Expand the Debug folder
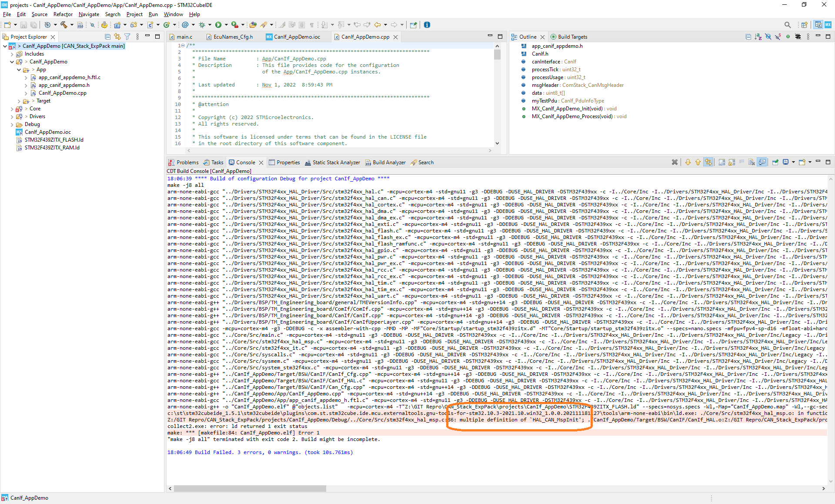The height and width of the screenshot is (504, 835). click(x=12, y=124)
